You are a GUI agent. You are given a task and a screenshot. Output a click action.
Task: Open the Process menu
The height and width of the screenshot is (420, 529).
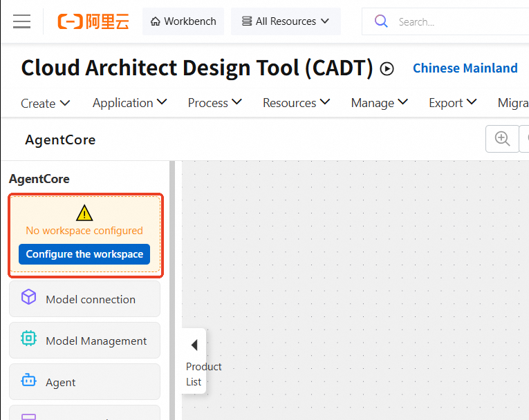pos(215,102)
